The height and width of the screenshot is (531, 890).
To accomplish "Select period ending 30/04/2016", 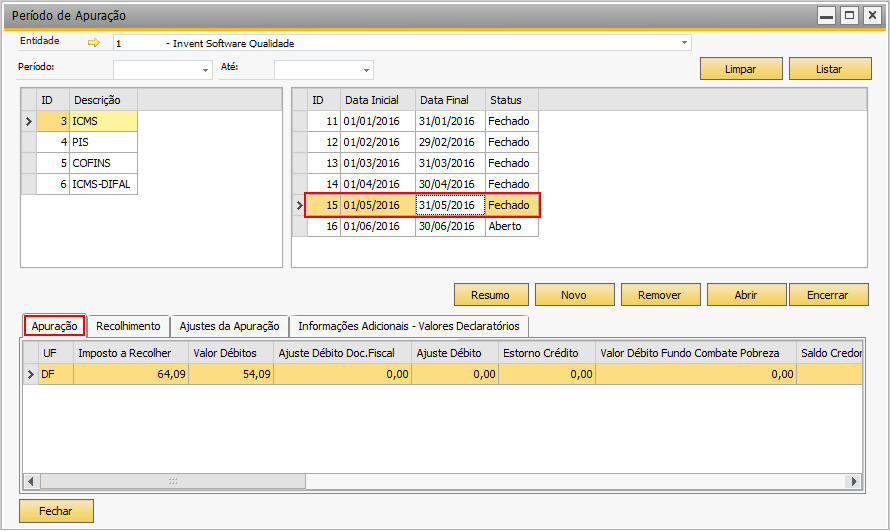I will [422, 184].
